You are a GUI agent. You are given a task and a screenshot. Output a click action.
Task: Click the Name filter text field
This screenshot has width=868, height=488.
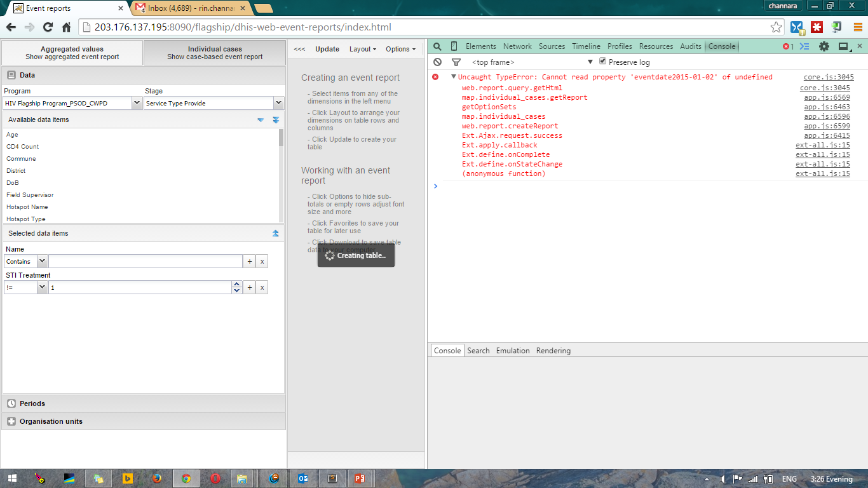146,261
